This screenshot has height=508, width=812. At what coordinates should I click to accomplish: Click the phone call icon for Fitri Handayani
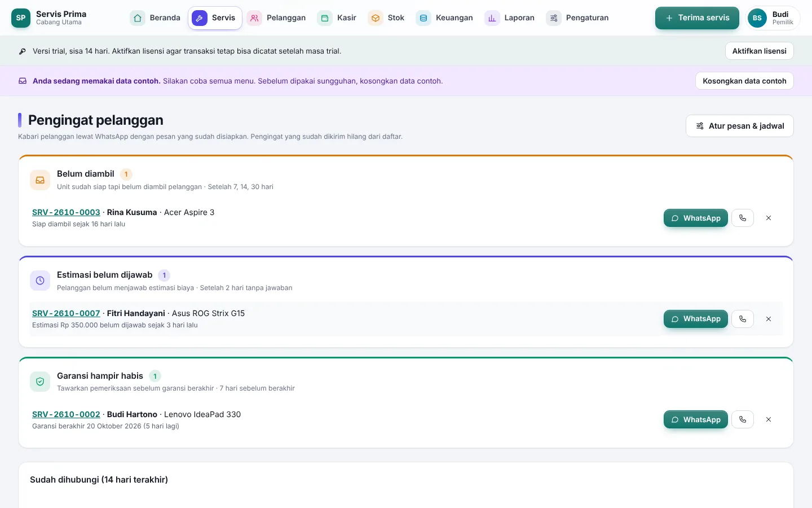pos(743,319)
